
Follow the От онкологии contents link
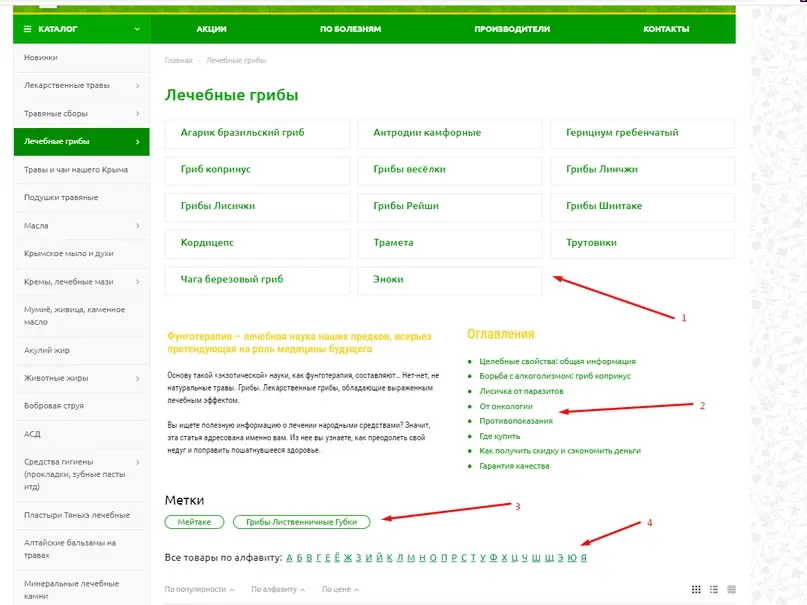506,407
